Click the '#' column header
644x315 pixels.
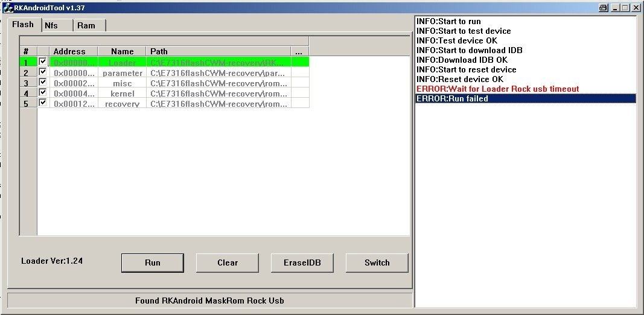click(x=28, y=51)
